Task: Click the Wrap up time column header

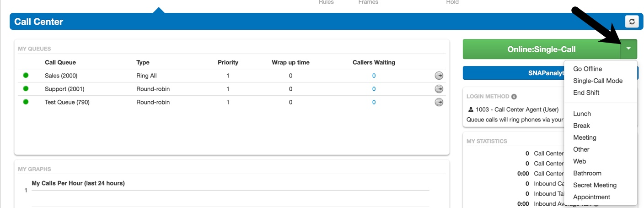Action: 290,62
